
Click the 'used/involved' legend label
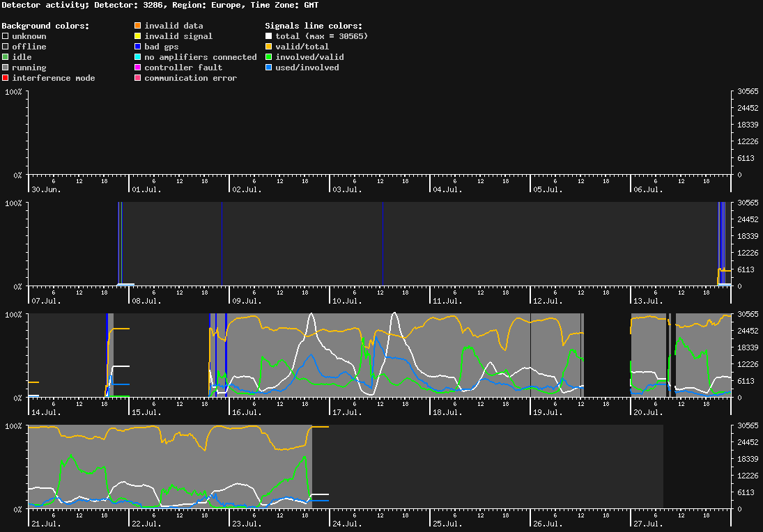pos(307,68)
